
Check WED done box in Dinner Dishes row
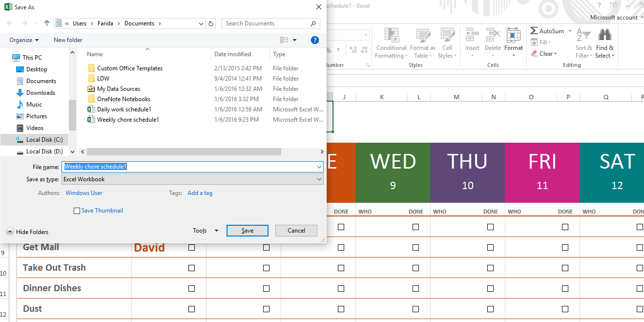415,289
